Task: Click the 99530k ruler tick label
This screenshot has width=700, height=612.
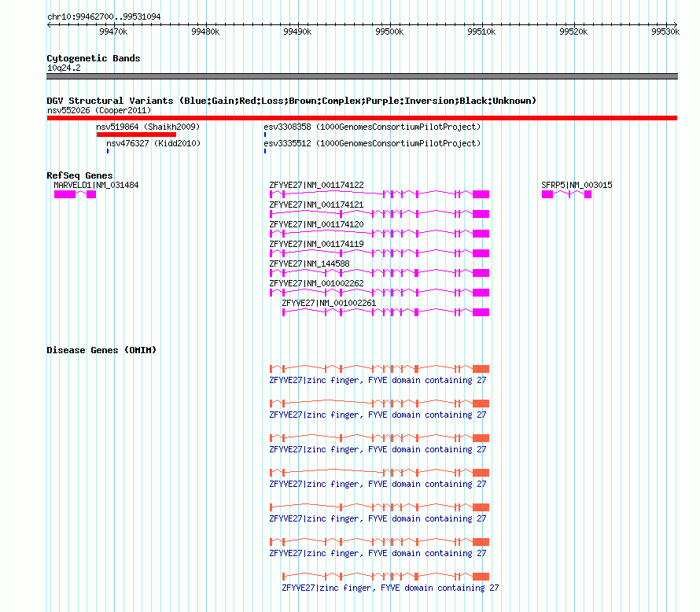Action: click(x=665, y=31)
